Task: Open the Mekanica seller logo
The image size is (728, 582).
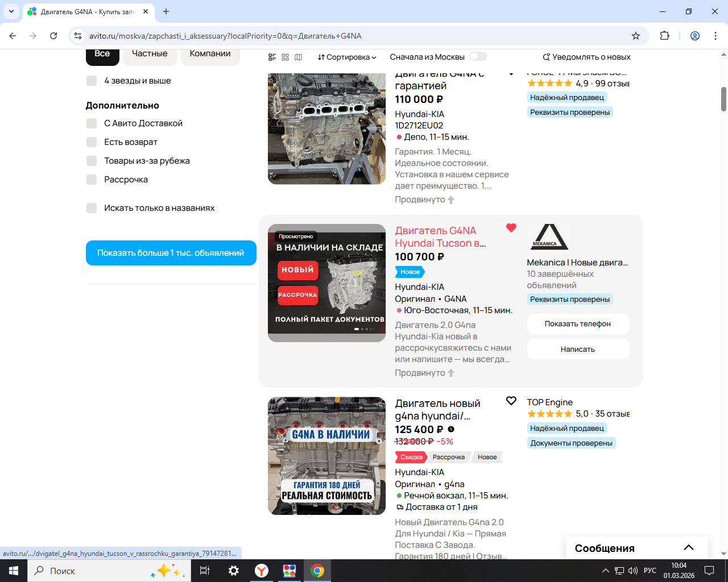Action: pos(549,237)
